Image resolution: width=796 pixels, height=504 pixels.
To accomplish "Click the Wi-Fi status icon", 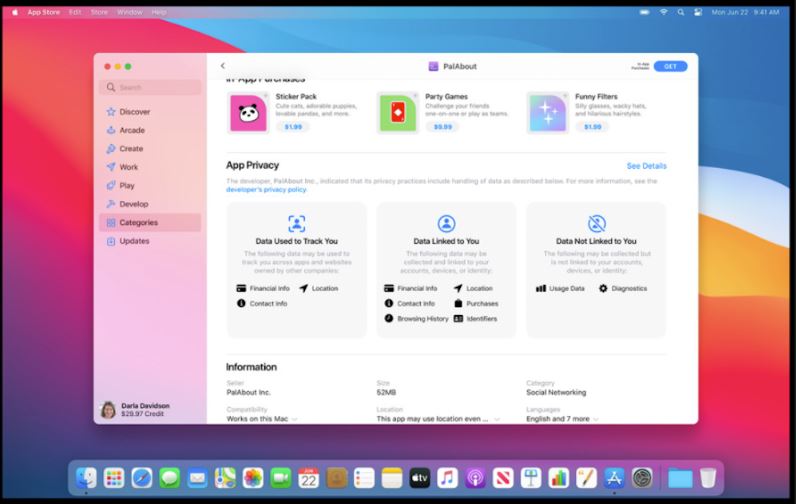I will pos(664,12).
